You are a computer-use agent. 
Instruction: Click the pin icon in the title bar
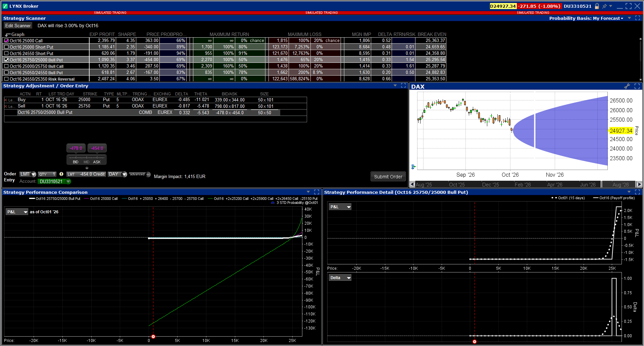[x=604, y=6]
